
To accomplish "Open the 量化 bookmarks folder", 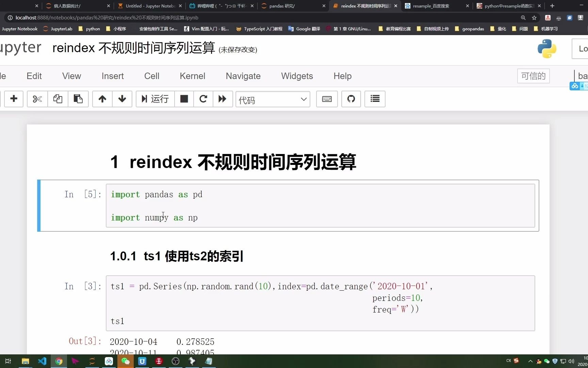I will 498,29.
